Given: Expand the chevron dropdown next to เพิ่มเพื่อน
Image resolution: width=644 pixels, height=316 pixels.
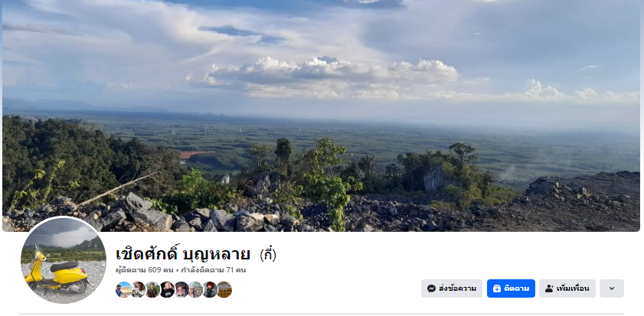Looking at the screenshot, I should pyautogui.click(x=612, y=288).
